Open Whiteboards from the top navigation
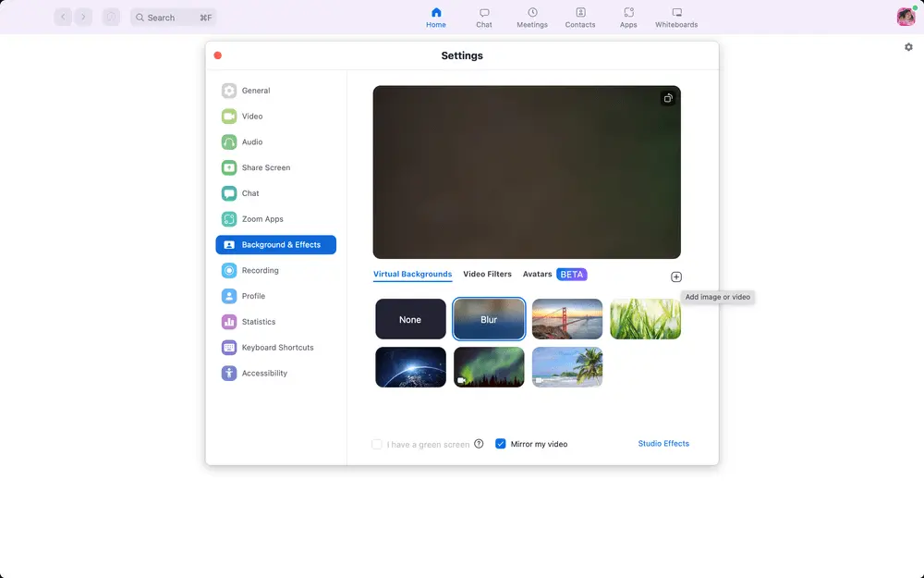This screenshot has width=924, height=578. (675, 17)
